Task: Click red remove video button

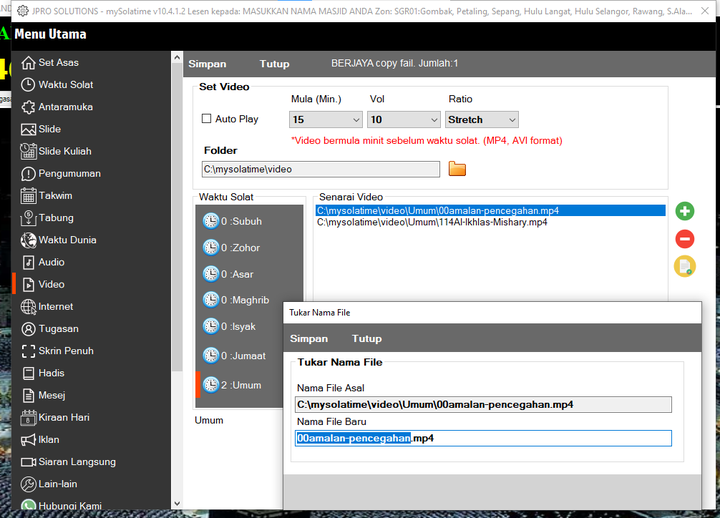Action: (x=685, y=239)
